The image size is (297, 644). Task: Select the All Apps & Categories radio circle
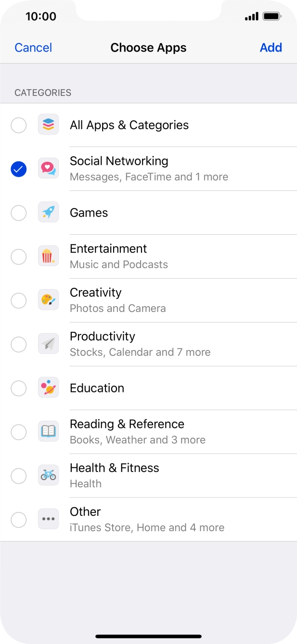tap(19, 125)
